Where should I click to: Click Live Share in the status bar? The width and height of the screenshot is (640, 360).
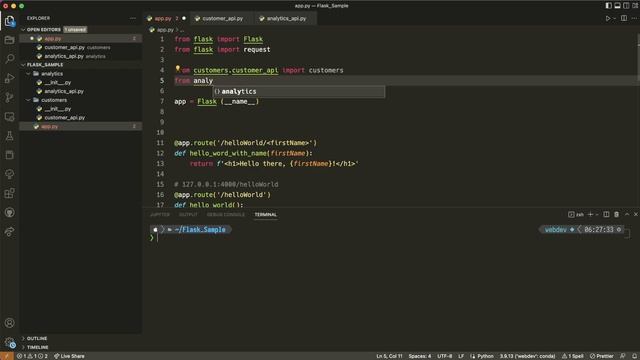click(x=69, y=356)
